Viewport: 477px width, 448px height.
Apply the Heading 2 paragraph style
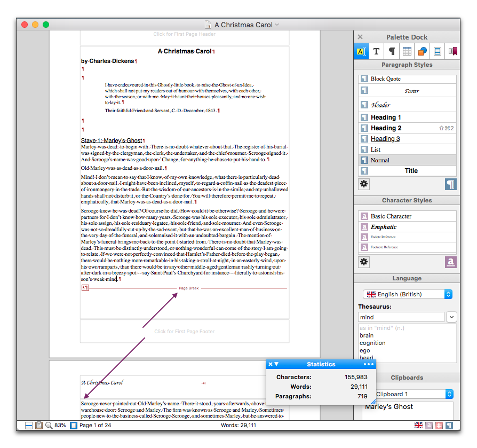[x=407, y=128]
